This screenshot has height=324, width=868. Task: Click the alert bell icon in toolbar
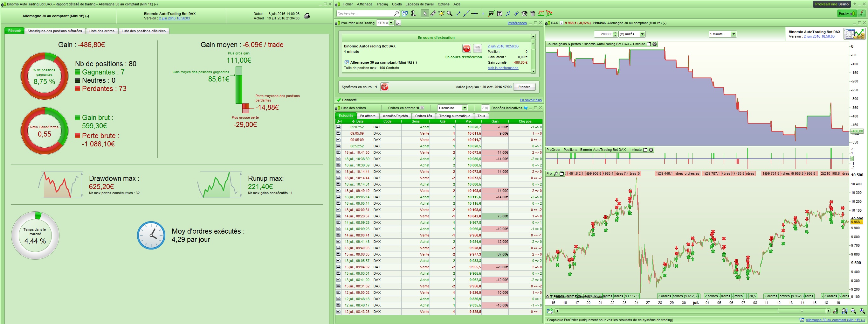441,13
